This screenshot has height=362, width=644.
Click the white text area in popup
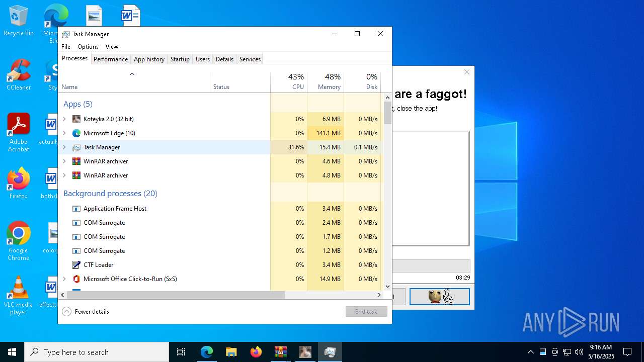[x=431, y=189]
